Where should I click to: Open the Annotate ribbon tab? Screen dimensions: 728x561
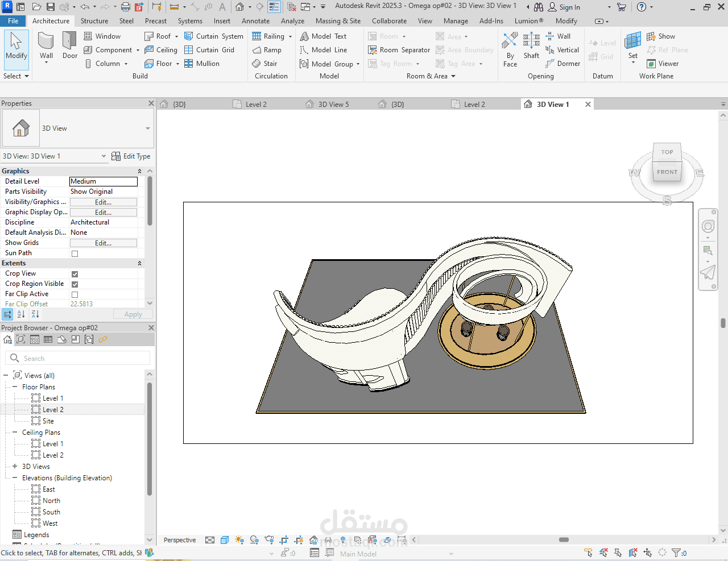(255, 21)
